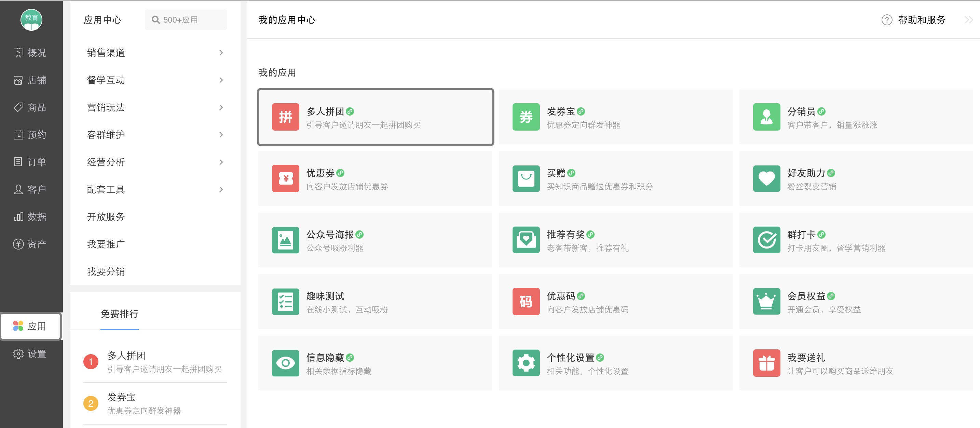
Task: Click the 优惠码 card title
Action: point(561,296)
